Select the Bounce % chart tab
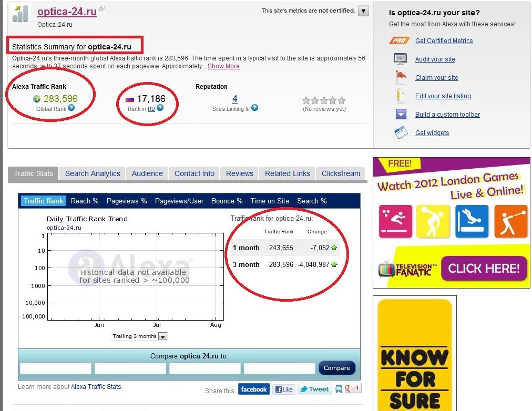Screen dimensions: 532x411 [x=227, y=201]
